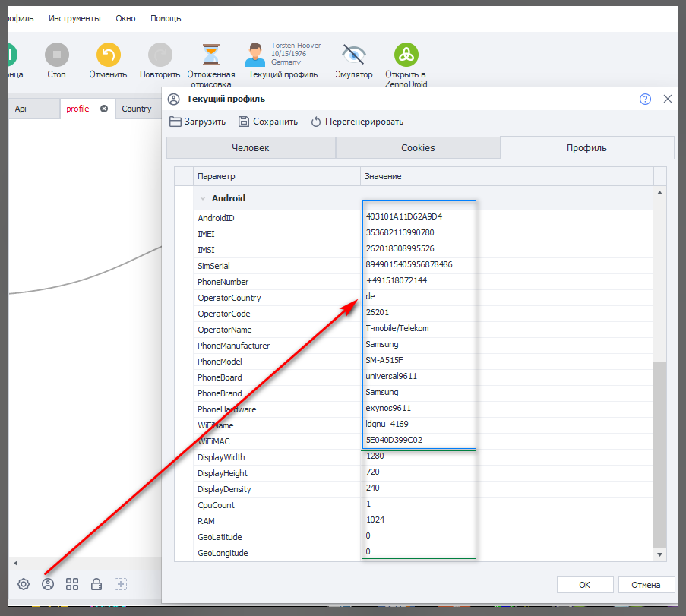The height and width of the screenshot is (616, 686).
Task: Click Перегенерировать profile button
Action: click(357, 122)
